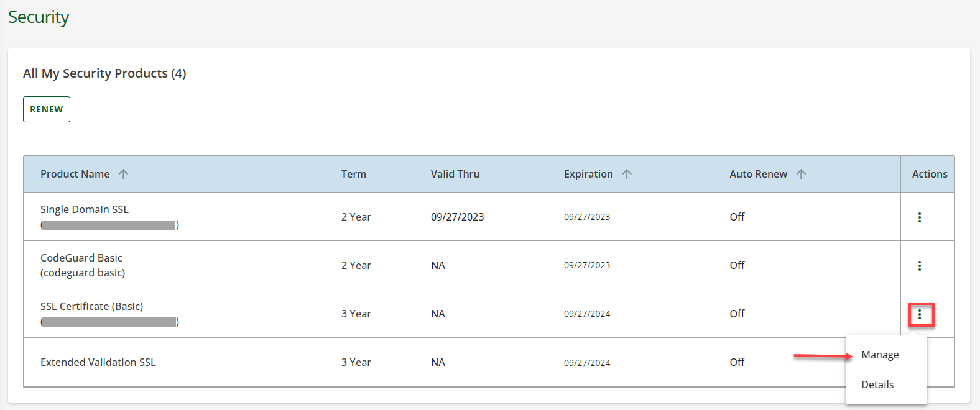Select the SSL Certificate (Basic) product name
Screen dimensions: 980x410
tap(92, 306)
